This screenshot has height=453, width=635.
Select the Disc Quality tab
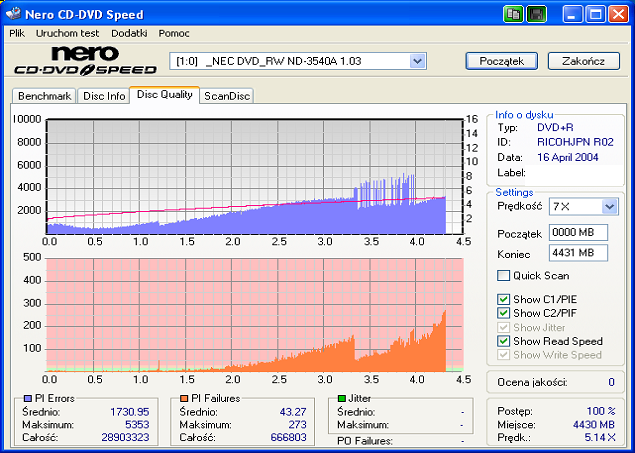(164, 95)
